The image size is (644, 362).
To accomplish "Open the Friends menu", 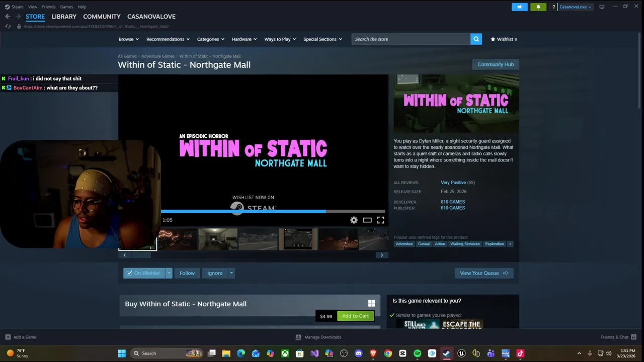I will pyautogui.click(x=48, y=7).
